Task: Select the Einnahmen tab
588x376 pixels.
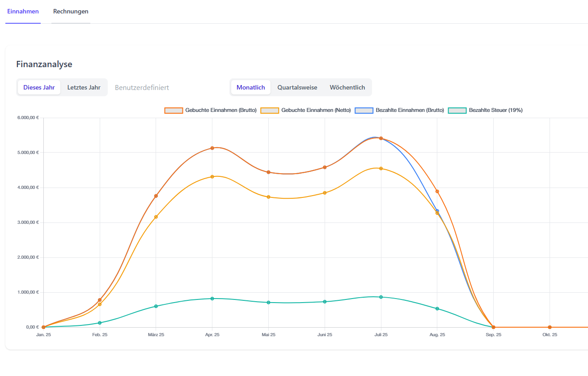Action: pyautogui.click(x=23, y=11)
